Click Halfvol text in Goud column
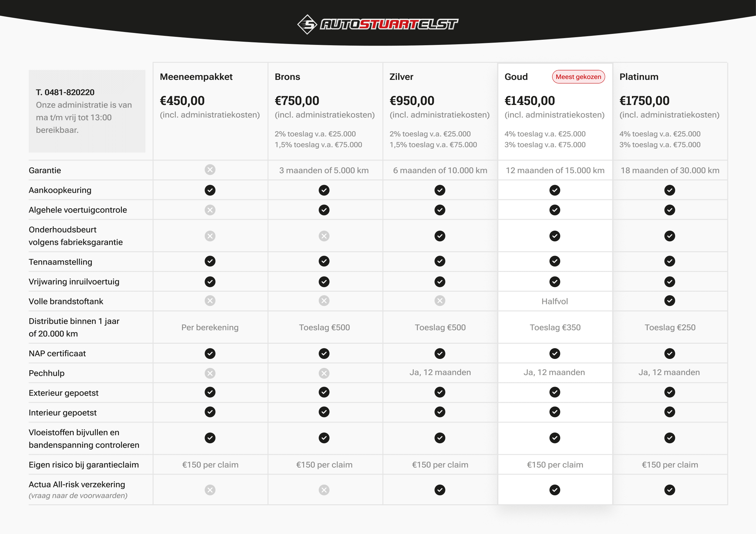This screenshot has width=756, height=534. (555, 301)
